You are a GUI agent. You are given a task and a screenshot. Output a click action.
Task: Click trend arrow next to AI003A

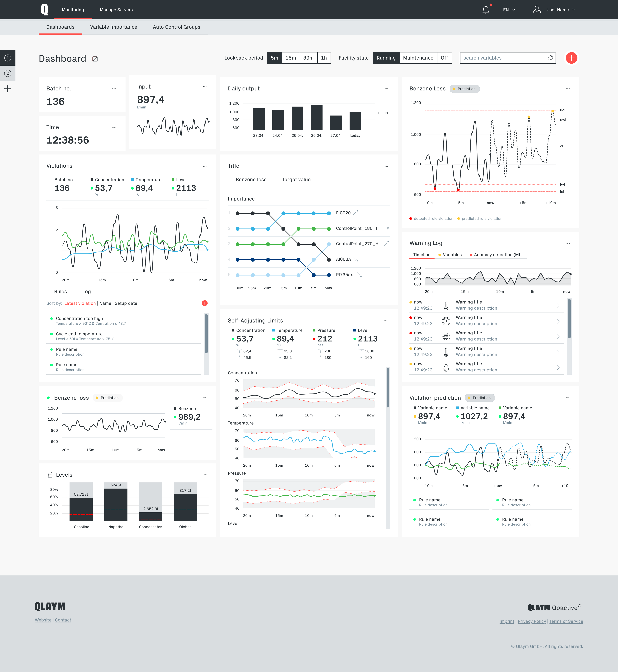(356, 259)
